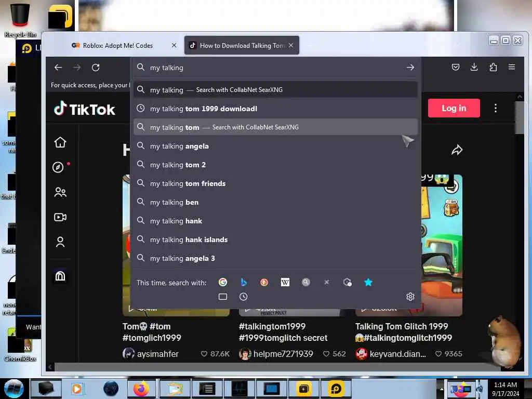Open video titled Tom #tom #tomglich1999
The width and height of the screenshot is (532, 399).
pos(152,332)
